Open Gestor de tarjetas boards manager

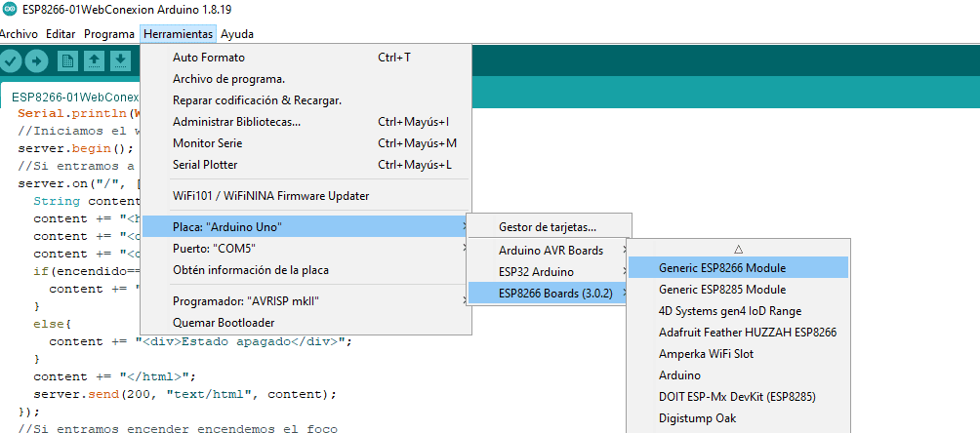550,227
